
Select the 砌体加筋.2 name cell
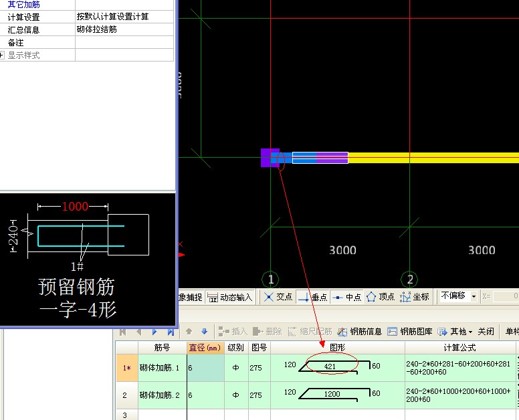162,395
